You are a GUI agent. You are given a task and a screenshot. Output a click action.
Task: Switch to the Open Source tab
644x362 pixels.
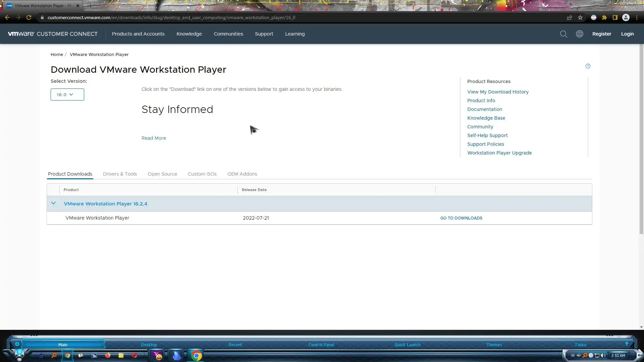(162, 174)
